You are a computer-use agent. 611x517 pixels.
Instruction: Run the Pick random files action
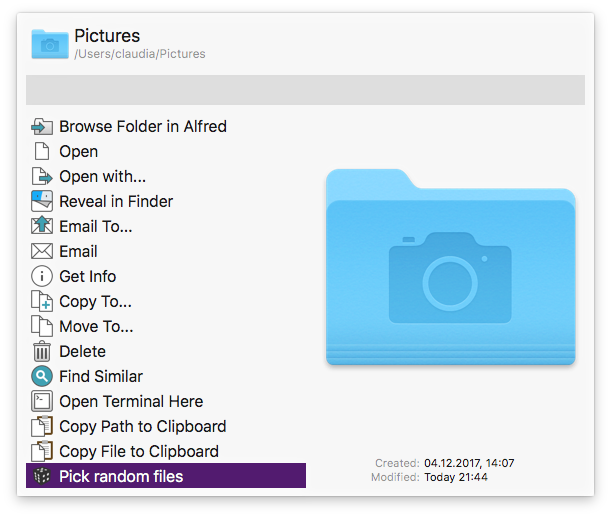pyautogui.click(x=121, y=476)
